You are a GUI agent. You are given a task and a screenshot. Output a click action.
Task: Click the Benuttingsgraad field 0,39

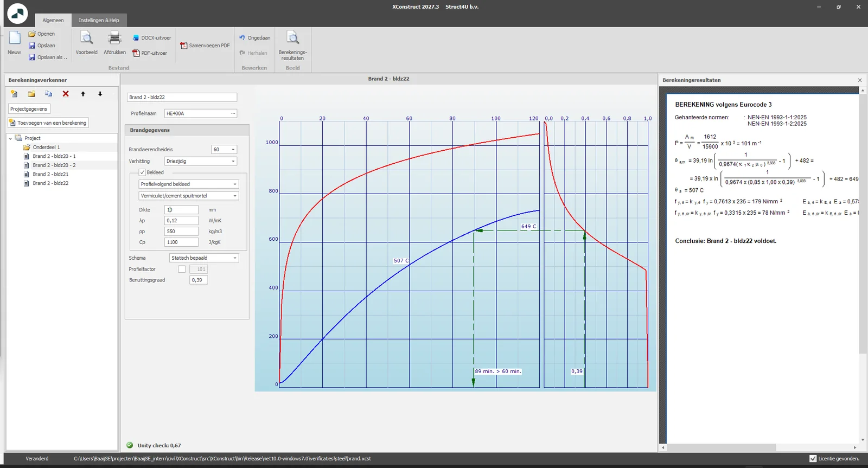coord(199,280)
